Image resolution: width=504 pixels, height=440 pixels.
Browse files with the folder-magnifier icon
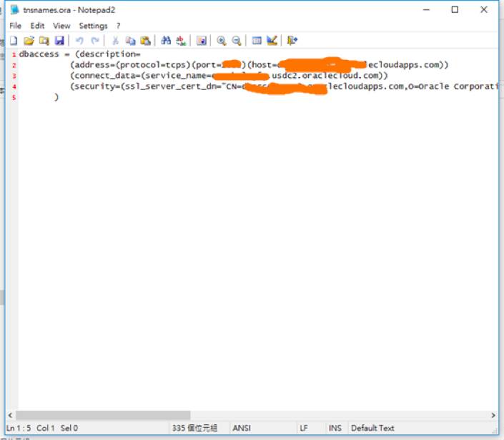point(44,41)
